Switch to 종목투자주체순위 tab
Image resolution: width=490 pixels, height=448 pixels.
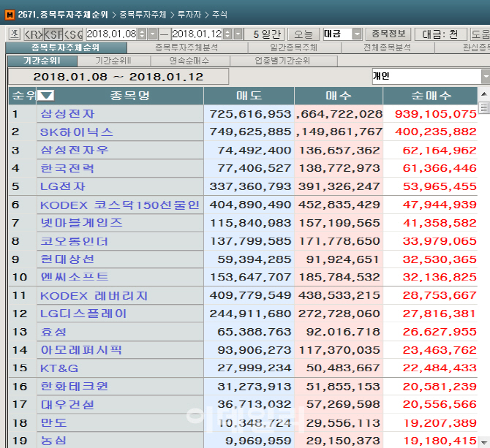(x=66, y=48)
